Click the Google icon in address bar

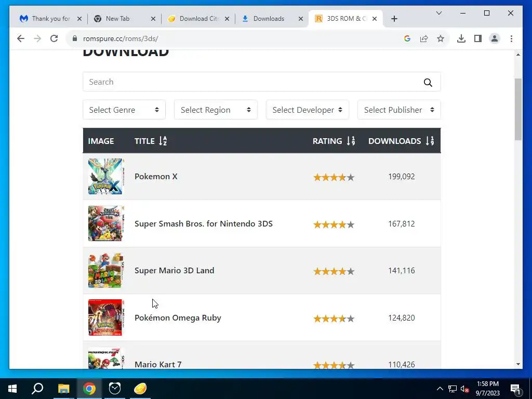(407, 38)
